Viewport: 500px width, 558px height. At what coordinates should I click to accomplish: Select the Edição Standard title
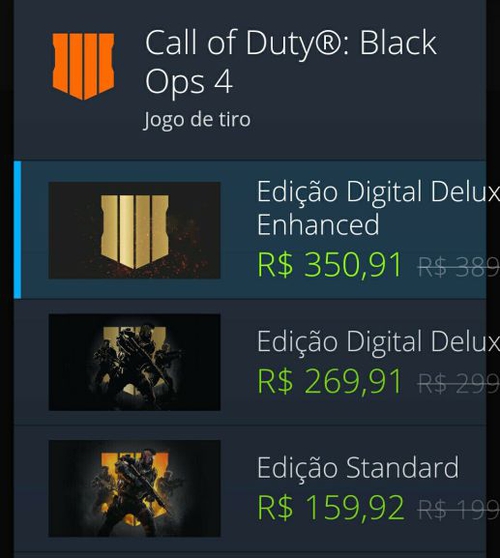(x=358, y=468)
